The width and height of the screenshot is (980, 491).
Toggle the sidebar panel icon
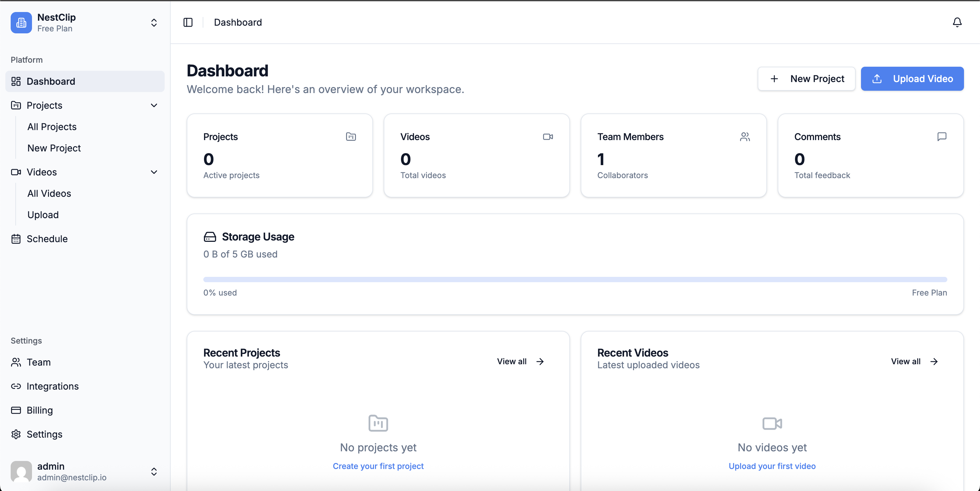[x=188, y=22]
